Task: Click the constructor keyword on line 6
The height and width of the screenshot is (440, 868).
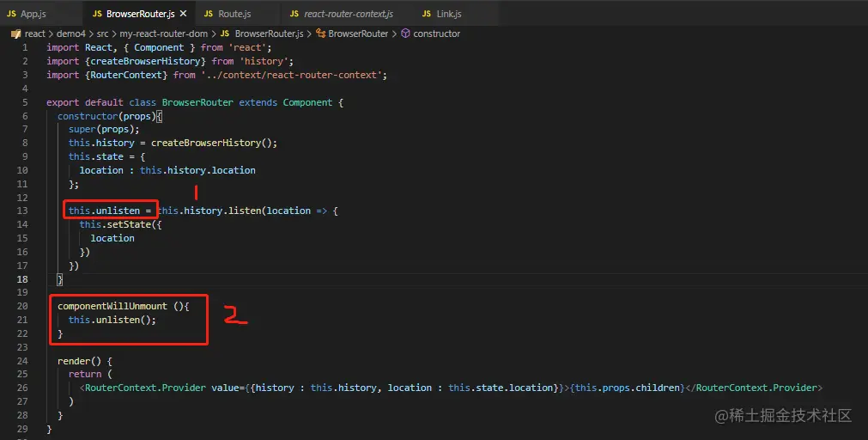Action: tap(88, 116)
